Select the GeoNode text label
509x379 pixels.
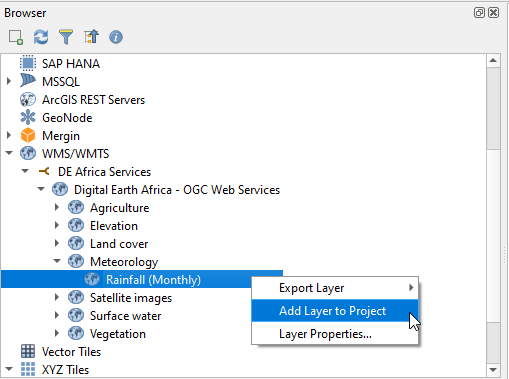click(x=67, y=118)
